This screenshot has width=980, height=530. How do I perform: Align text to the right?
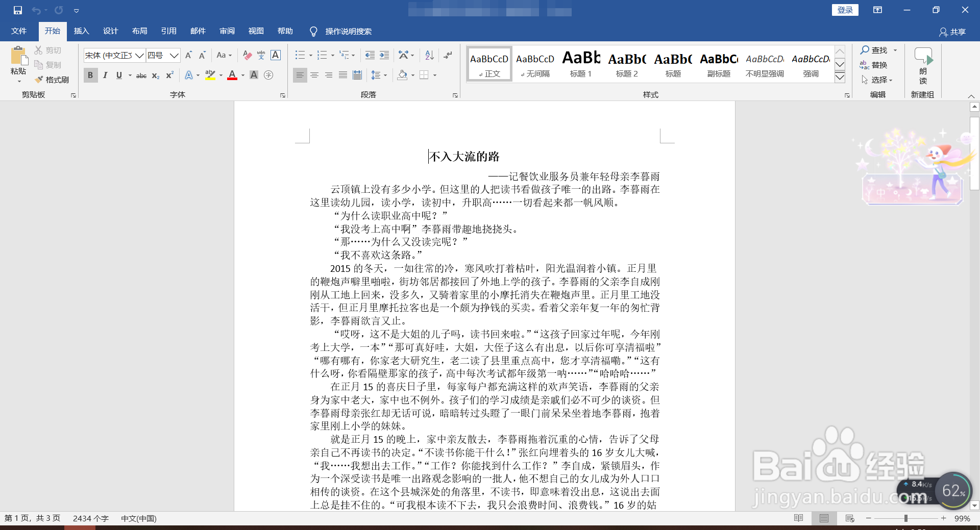pos(329,75)
